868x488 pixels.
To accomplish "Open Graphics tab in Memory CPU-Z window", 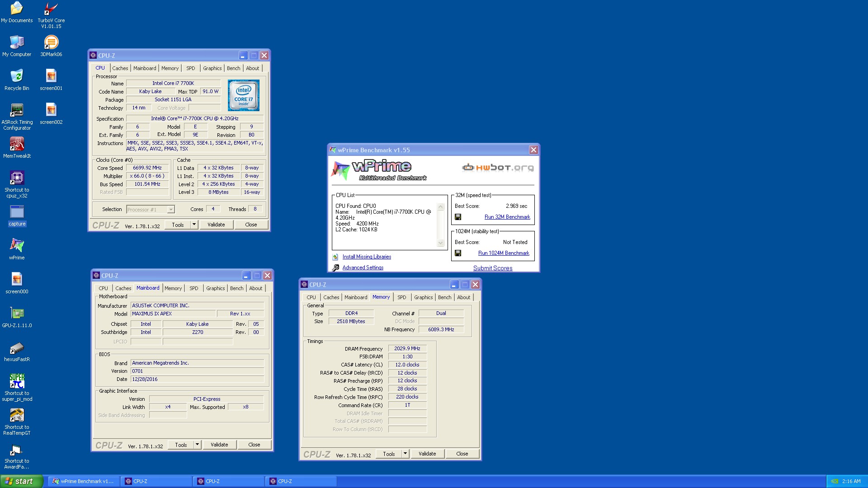I will (424, 297).
